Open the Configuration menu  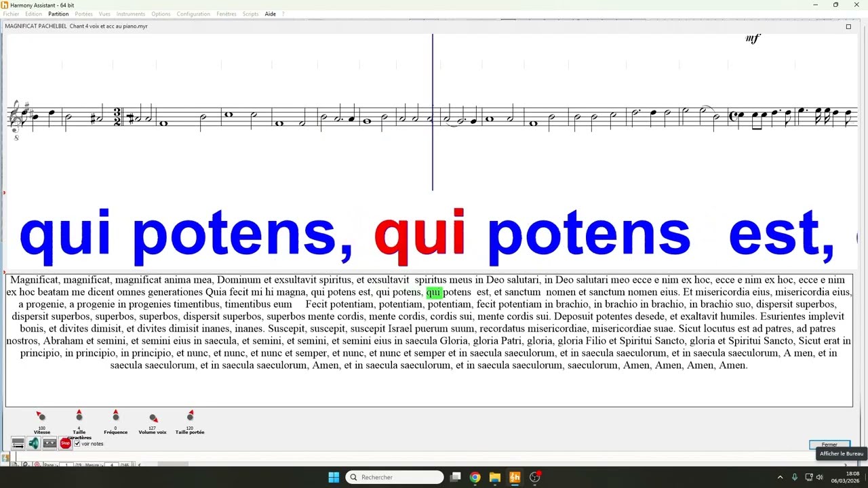[193, 14]
